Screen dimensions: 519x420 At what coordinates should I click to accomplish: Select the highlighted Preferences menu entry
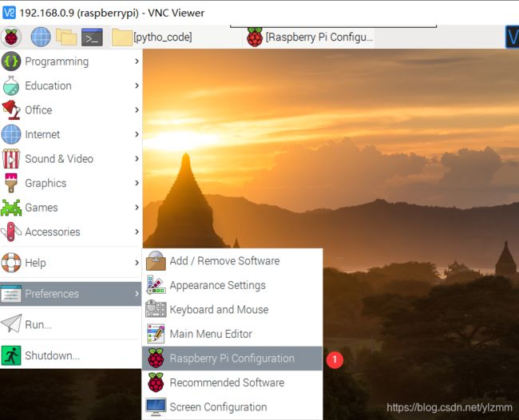(71, 294)
